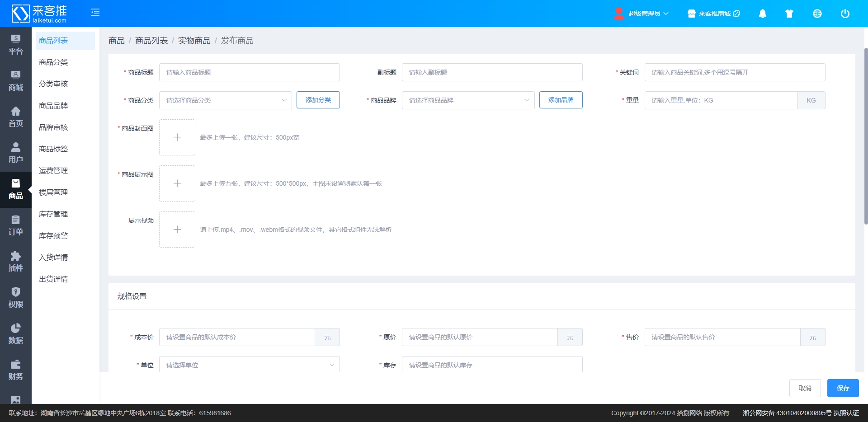Image resolution: width=868 pixels, height=422 pixels.
Task: Open the 请选择单位 unit dropdown
Action: [x=249, y=365]
